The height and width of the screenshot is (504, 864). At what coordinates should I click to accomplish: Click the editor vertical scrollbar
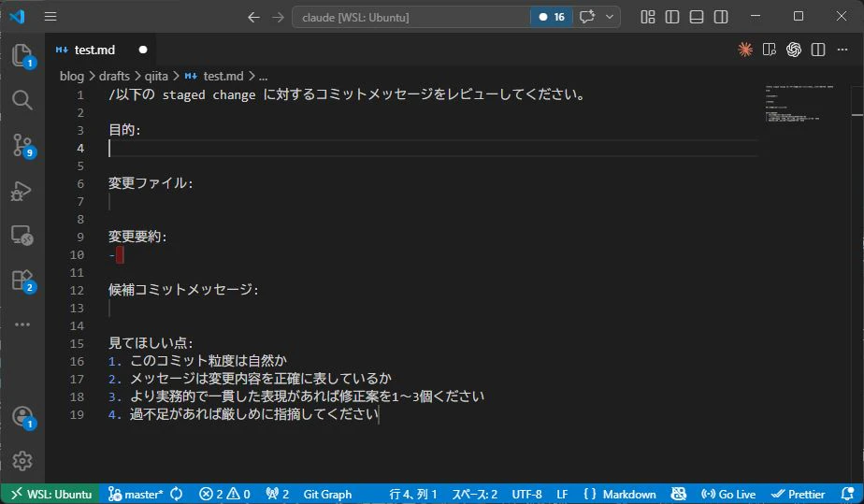[x=857, y=283]
